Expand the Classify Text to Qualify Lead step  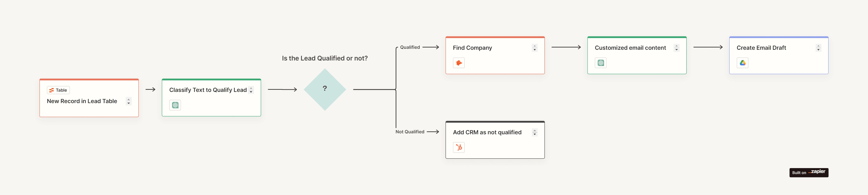(251, 90)
